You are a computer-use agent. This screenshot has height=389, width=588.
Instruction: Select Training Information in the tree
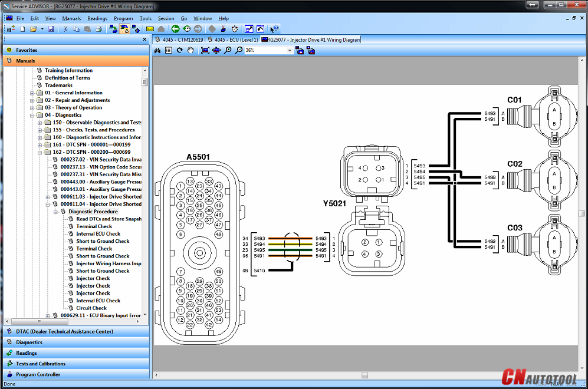pyautogui.click(x=68, y=71)
